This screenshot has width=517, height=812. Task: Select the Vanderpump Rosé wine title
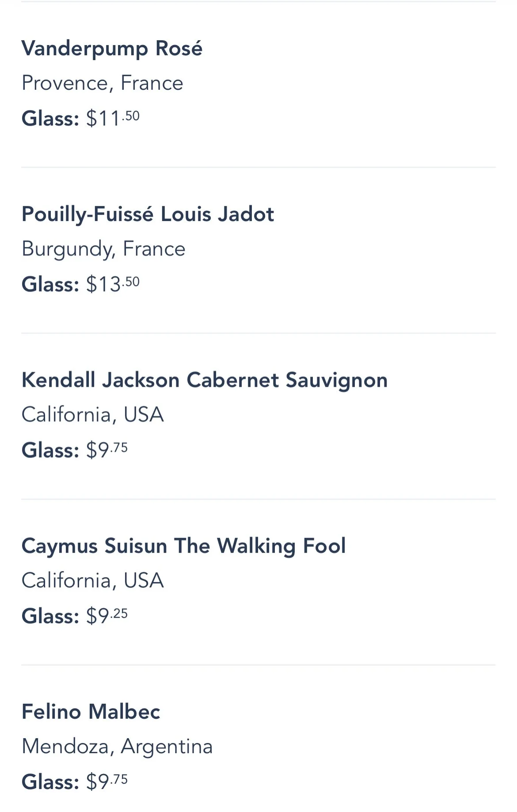[x=112, y=49]
